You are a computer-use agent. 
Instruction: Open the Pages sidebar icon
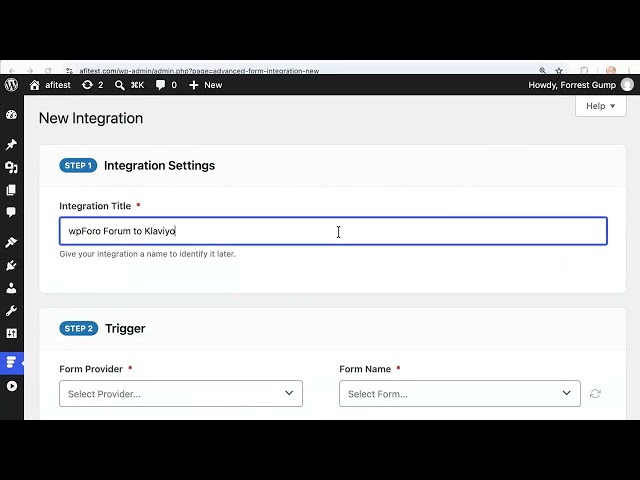click(11, 190)
